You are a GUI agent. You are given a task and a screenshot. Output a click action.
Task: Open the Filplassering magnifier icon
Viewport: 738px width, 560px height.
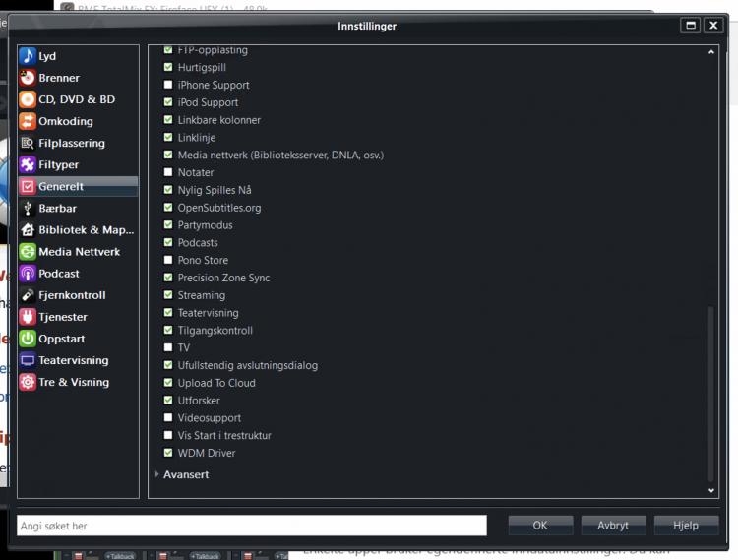tap(28, 143)
